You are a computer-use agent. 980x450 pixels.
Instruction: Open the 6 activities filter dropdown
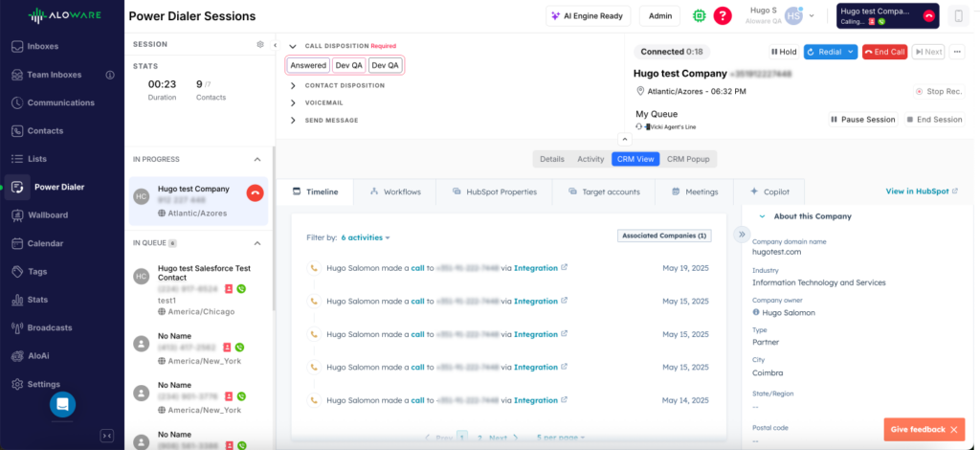[366, 237]
